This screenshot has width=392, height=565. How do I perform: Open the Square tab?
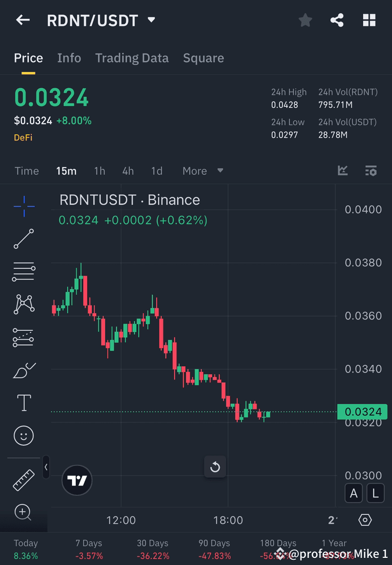[x=203, y=58]
